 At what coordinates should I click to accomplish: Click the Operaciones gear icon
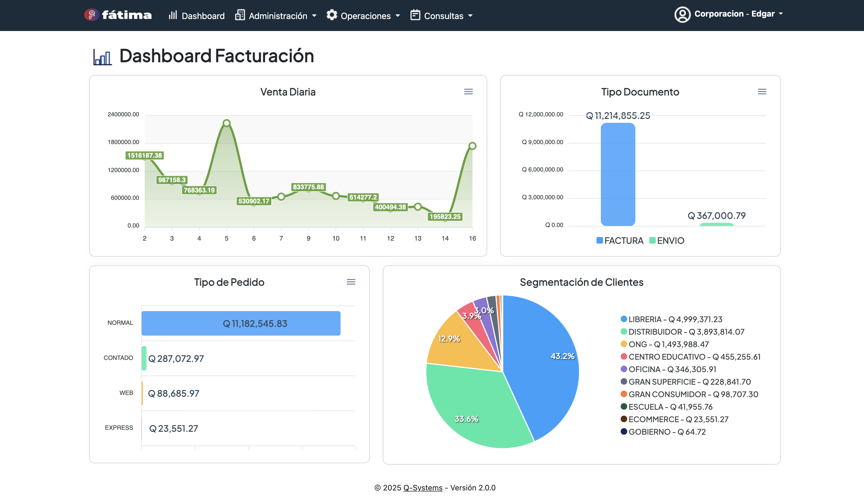click(x=331, y=15)
